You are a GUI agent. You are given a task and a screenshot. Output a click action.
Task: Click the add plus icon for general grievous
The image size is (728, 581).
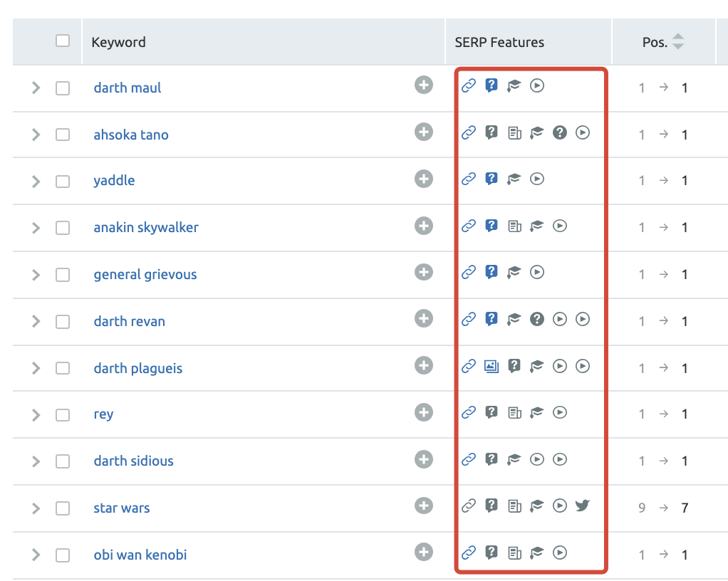(423, 272)
